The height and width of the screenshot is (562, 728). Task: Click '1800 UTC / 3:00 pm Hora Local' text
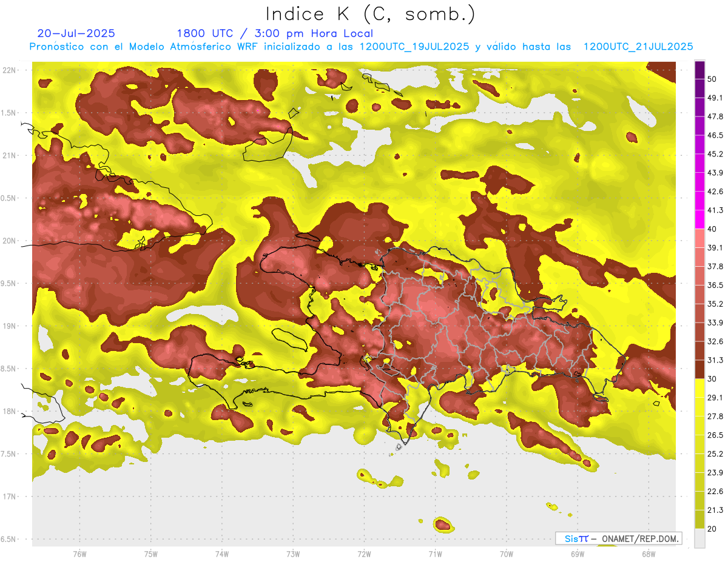(x=275, y=34)
